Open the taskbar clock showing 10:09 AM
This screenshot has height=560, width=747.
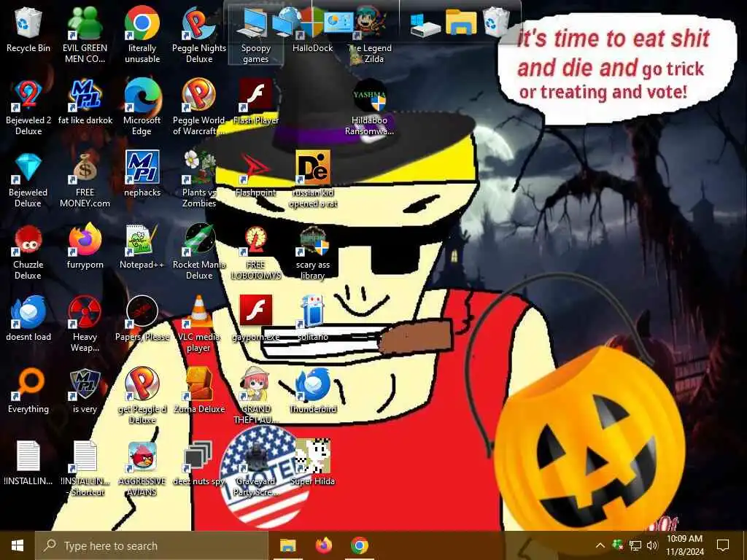[684, 545]
